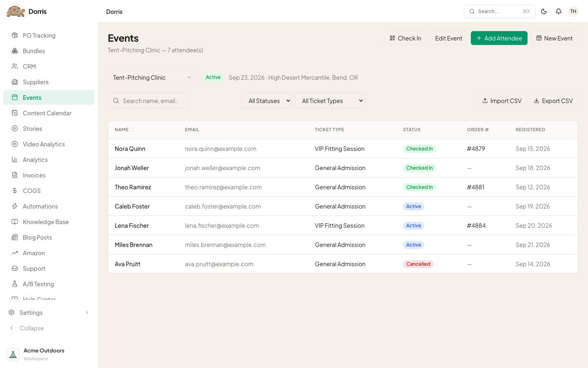Click the CRM people icon
Image resolution: width=588 pixels, height=368 pixels.
click(x=15, y=66)
